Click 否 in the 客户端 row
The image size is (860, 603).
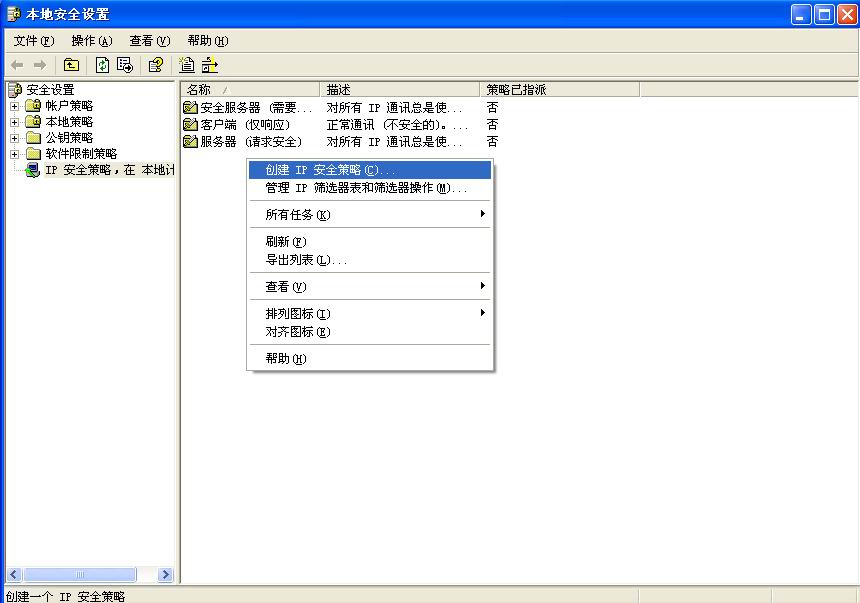493,125
